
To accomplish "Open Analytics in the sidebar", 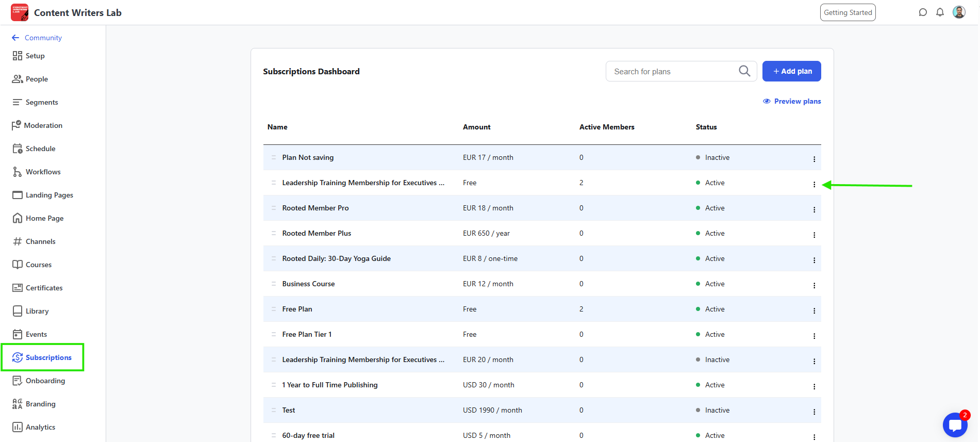I will click(x=40, y=427).
